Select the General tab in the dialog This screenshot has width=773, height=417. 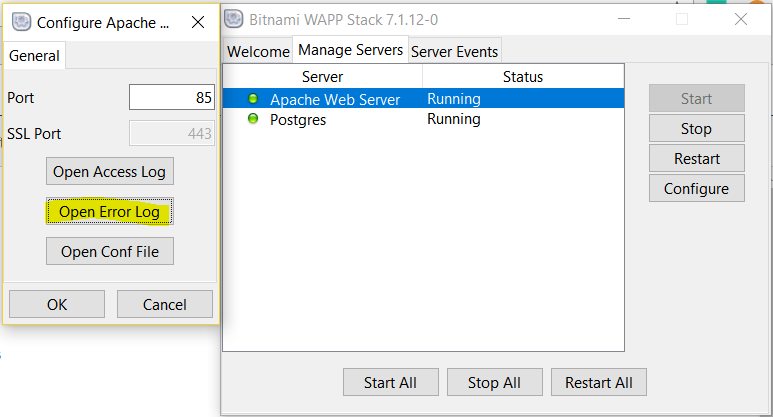coord(34,56)
